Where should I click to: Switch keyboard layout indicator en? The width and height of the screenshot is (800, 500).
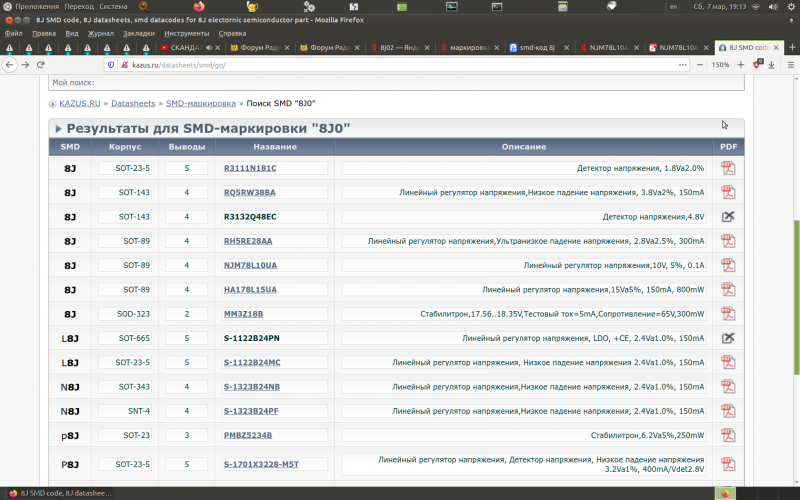pyautogui.click(x=673, y=7)
